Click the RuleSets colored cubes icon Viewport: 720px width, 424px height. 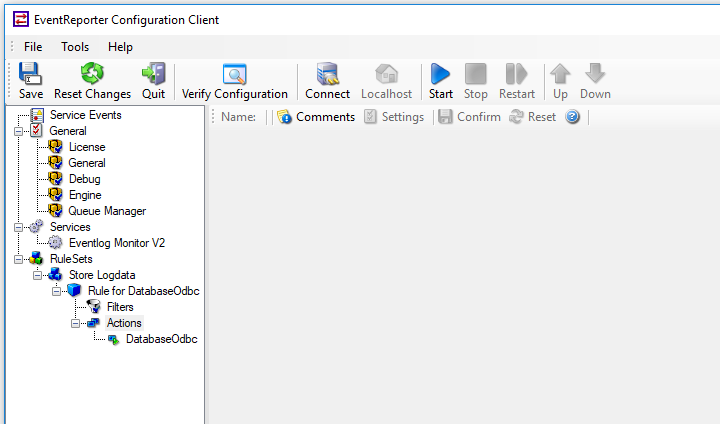[36, 259]
